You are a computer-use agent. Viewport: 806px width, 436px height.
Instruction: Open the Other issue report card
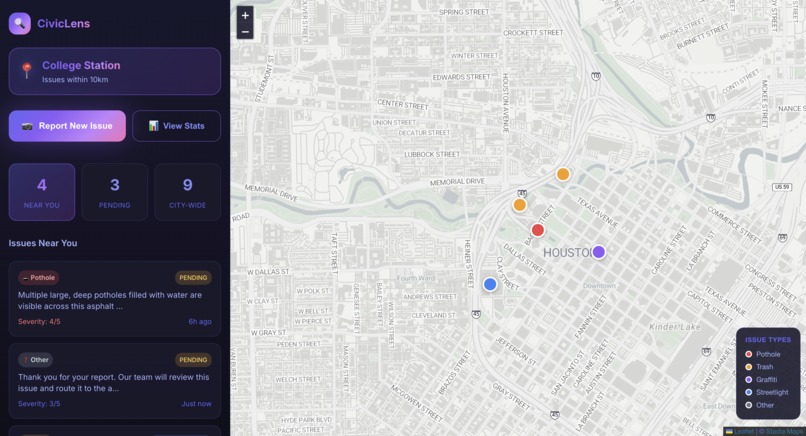(x=115, y=381)
